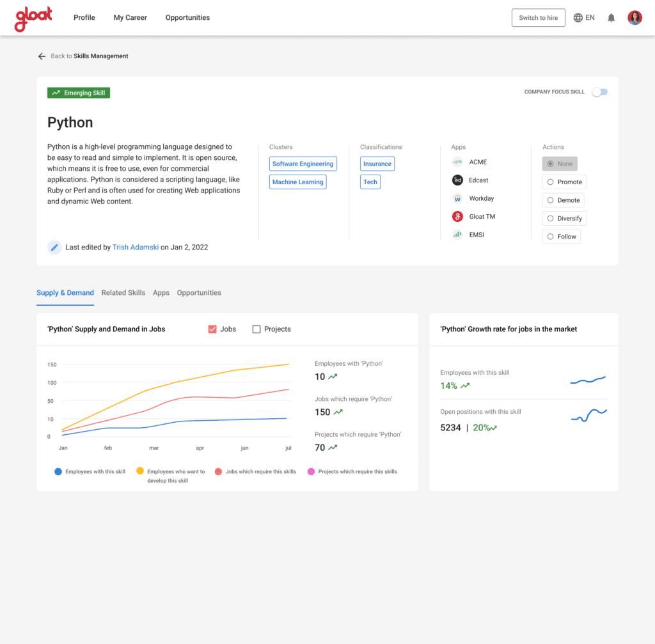
Task: Click the Machine Learning cluster tag
Action: click(298, 182)
